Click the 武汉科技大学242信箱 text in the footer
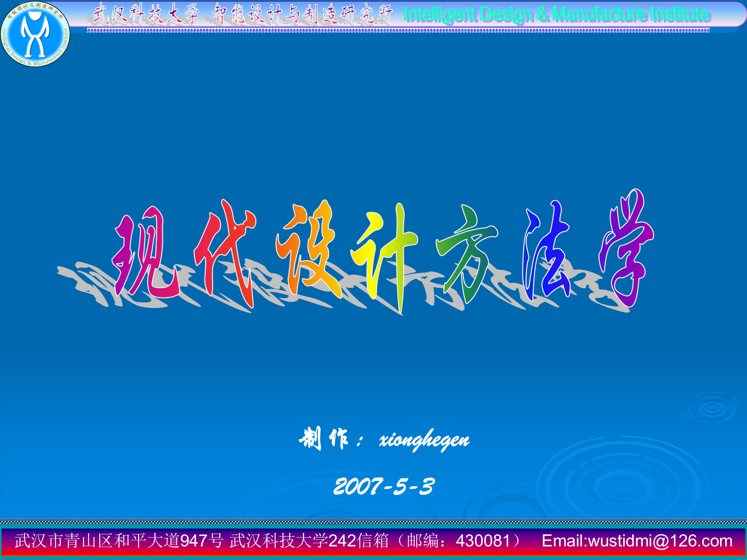Screen dimensions: 747x560 309,541
